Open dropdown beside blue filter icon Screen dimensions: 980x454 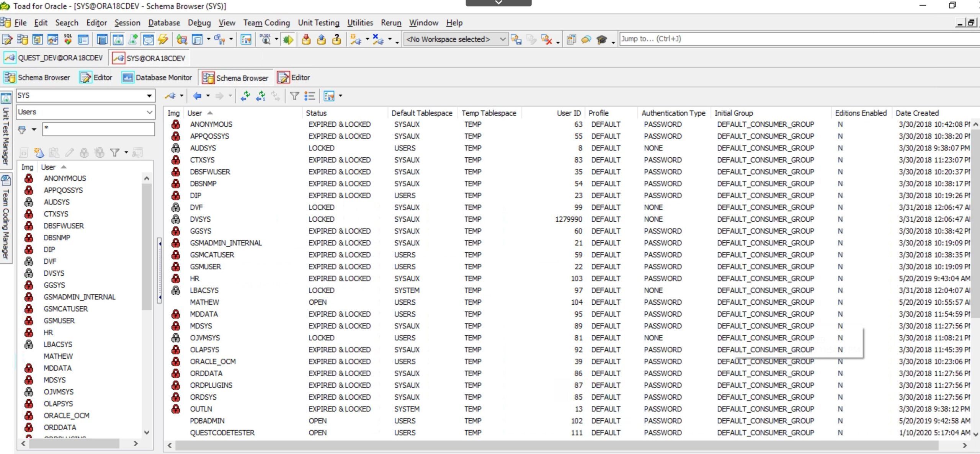tap(34, 130)
